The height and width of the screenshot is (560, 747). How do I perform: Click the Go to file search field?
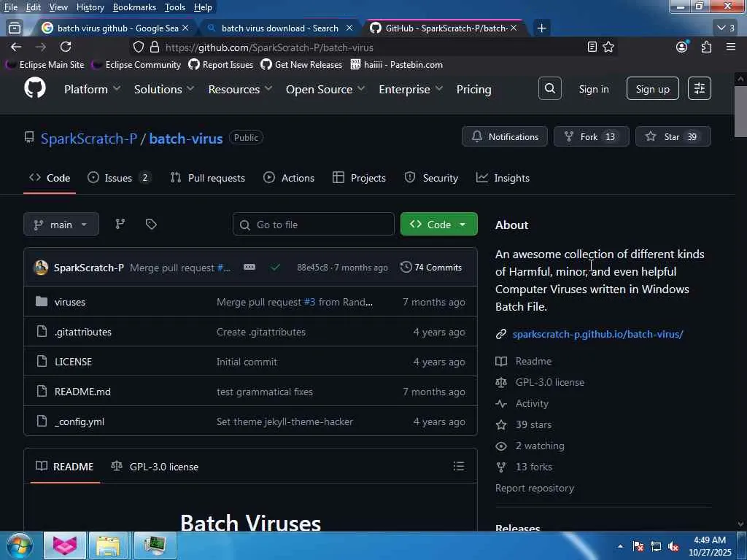[314, 225]
